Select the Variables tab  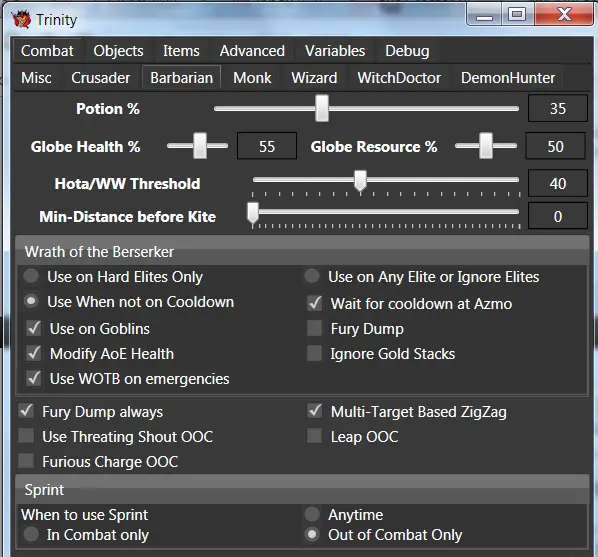click(x=335, y=51)
